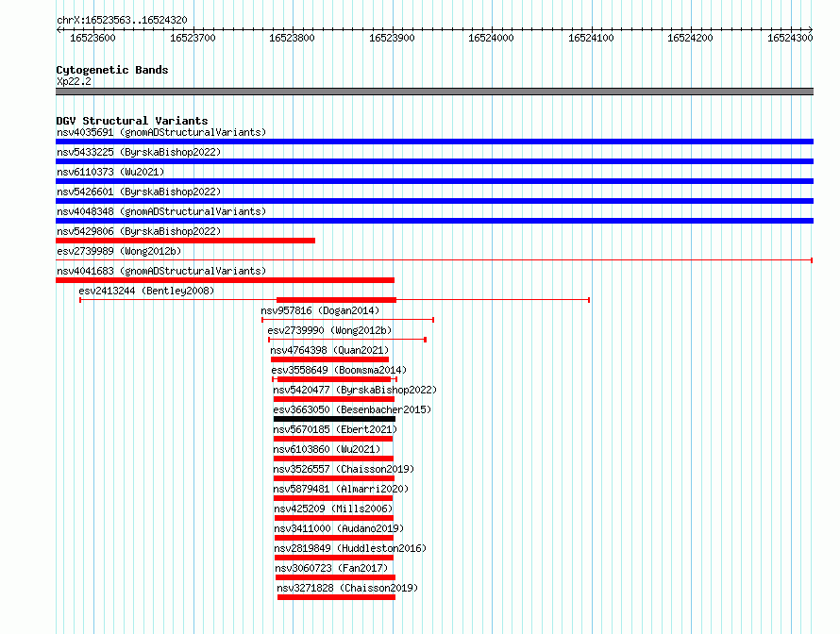Select nsv957816 (Dogan2014) label

tap(320, 310)
